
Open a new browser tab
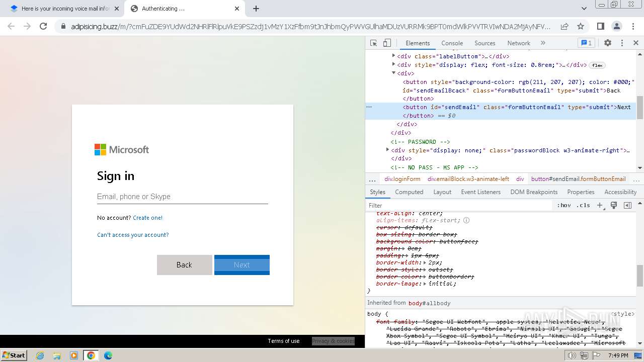[x=256, y=9]
